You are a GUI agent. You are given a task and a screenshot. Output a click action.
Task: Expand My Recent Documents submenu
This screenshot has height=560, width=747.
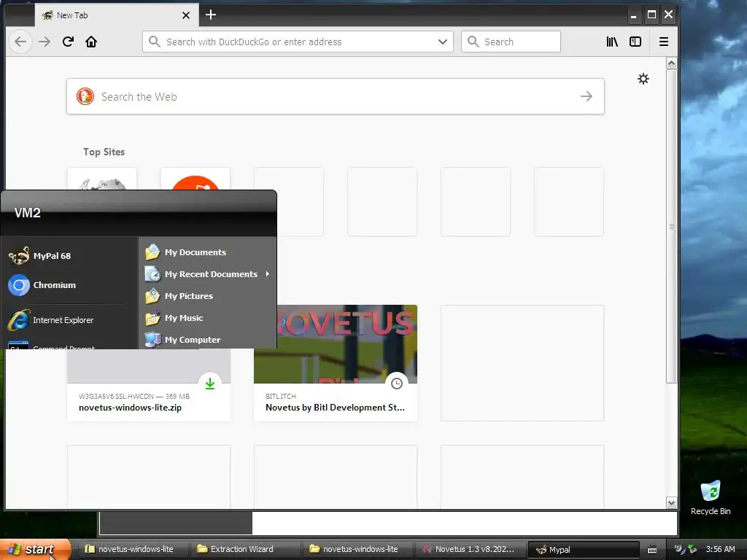pyautogui.click(x=207, y=274)
